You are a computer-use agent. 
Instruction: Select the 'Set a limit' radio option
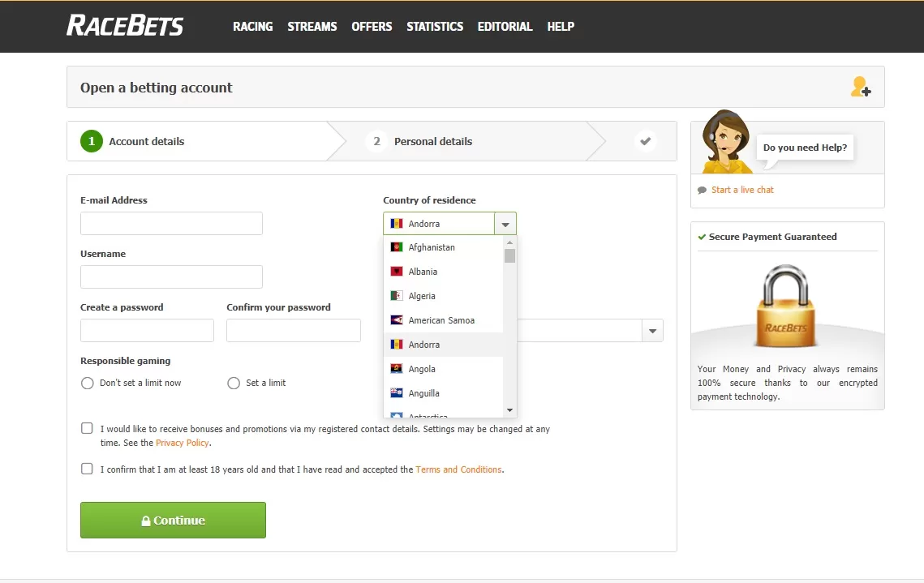(x=234, y=384)
